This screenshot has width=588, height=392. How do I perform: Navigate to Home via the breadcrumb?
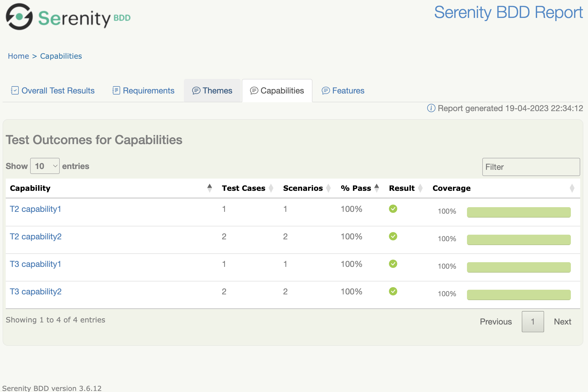[x=18, y=56]
